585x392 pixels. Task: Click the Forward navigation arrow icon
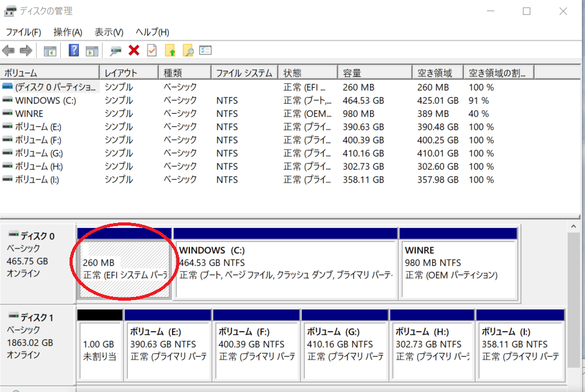25,50
